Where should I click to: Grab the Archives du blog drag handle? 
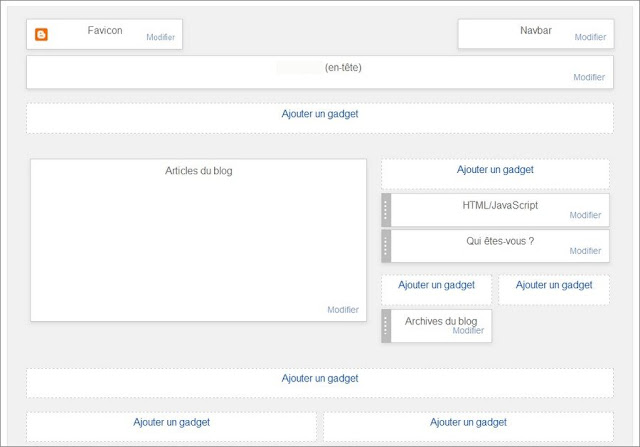(x=386, y=326)
